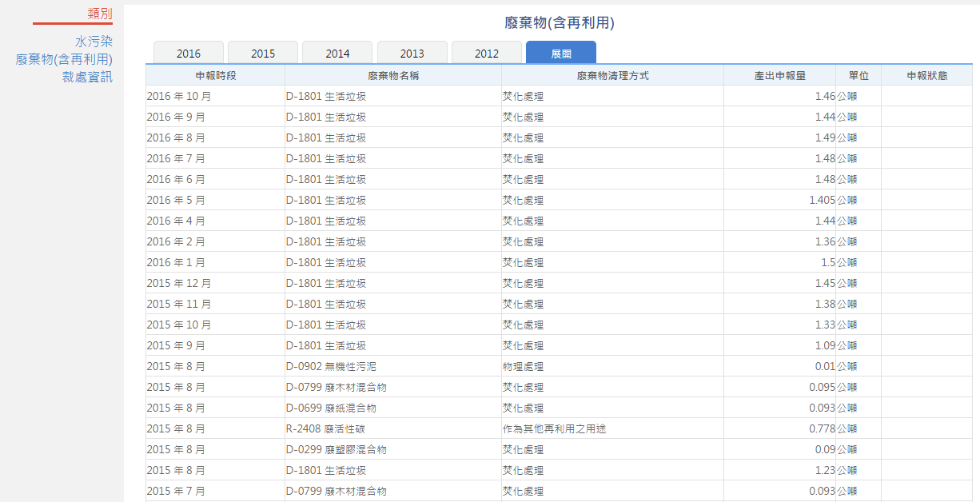Select the 2016 年 8 月 cell

[215, 137]
